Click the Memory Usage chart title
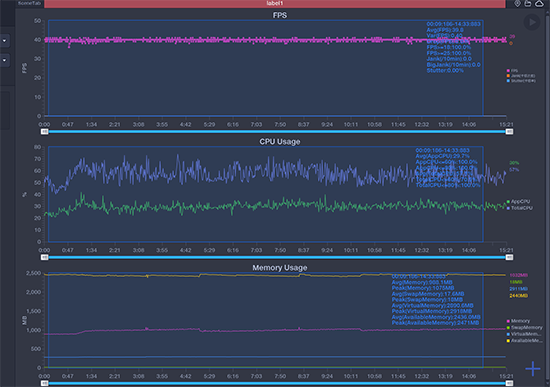550x387 pixels. coord(280,268)
